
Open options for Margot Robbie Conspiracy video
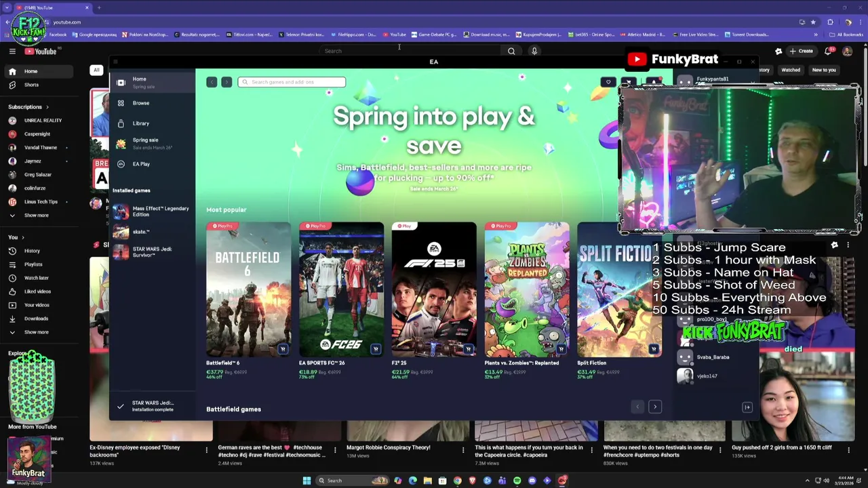[x=463, y=449]
